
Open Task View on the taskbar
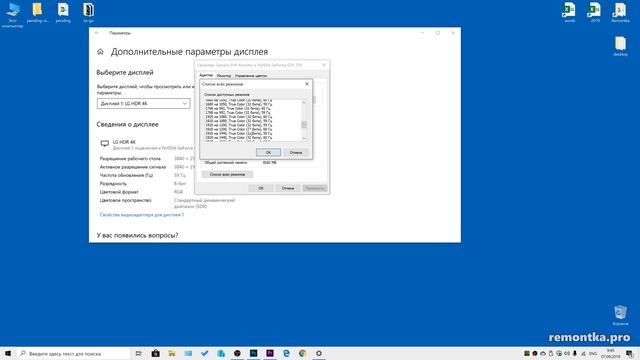(139, 353)
